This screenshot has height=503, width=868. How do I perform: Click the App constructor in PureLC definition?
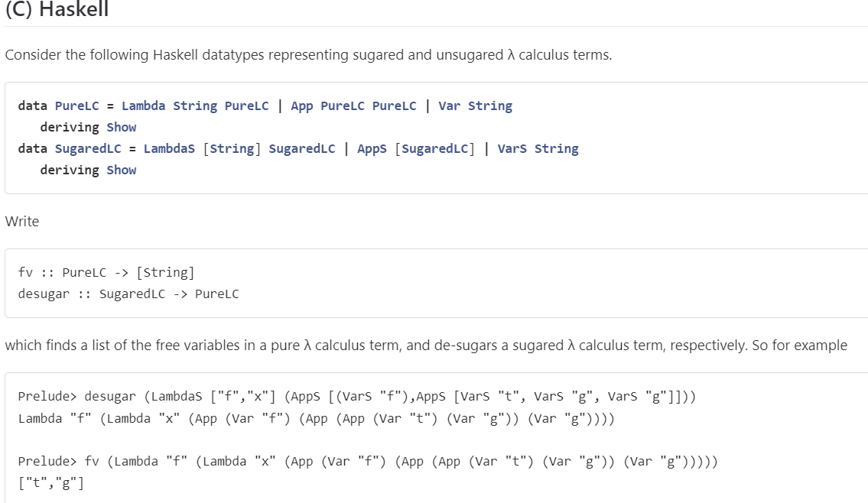click(301, 105)
